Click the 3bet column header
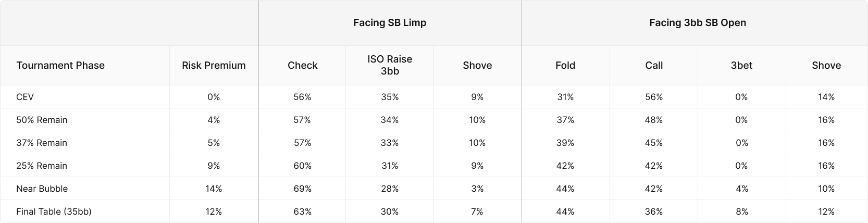This screenshot has height=223, width=868. pyautogui.click(x=741, y=65)
